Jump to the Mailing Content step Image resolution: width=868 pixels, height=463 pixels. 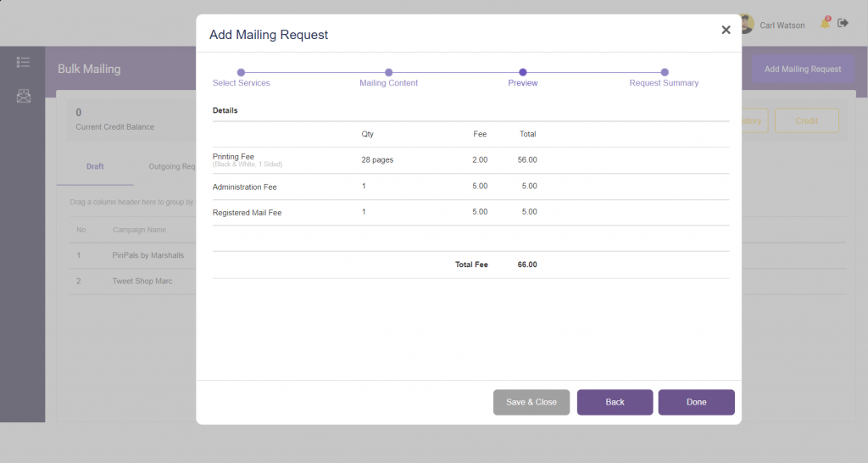point(388,73)
